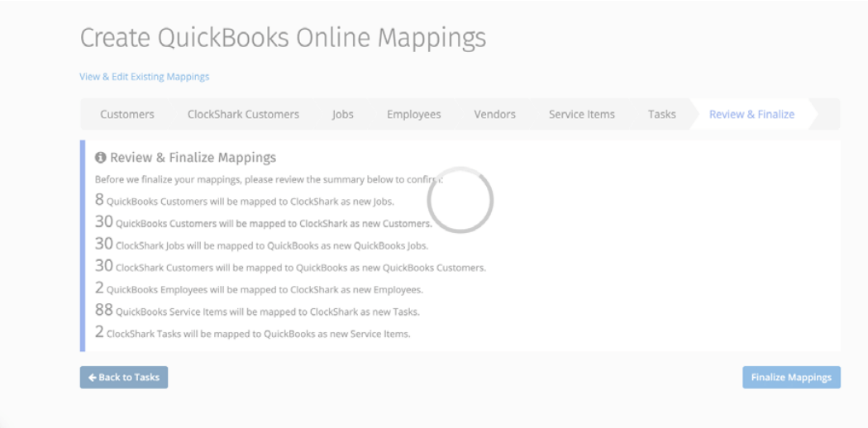868x428 pixels.
Task: Click the circular loading spinner
Action: point(460,200)
